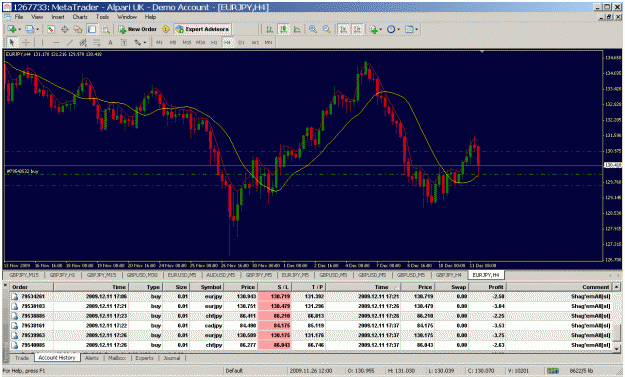Image resolution: width=625 pixels, height=377 pixels.
Task: Zoom in the chart with magnifier plus
Action: (313, 29)
